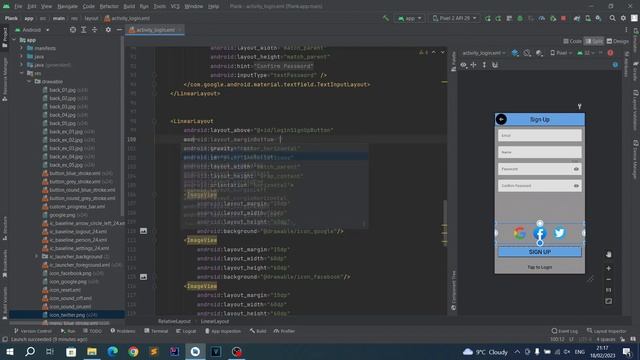Click the SIGN UP button in preview
The width and height of the screenshot is (640, 360).
coord(540,252)
